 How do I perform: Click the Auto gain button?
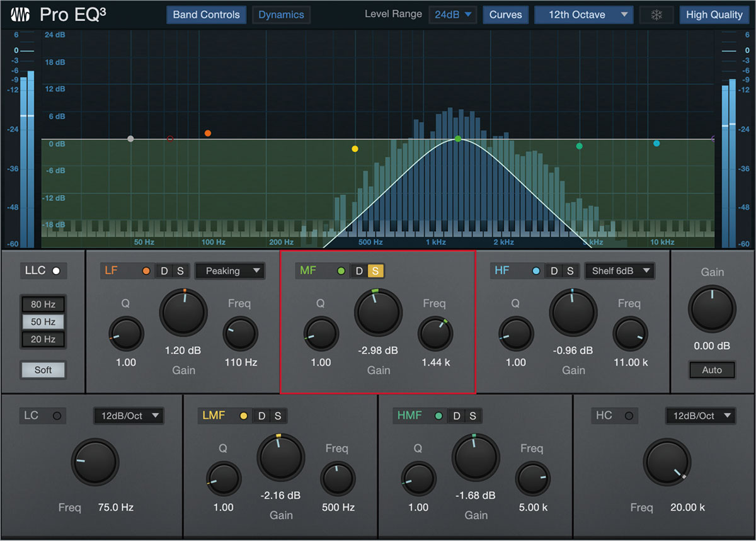point(712,370)
